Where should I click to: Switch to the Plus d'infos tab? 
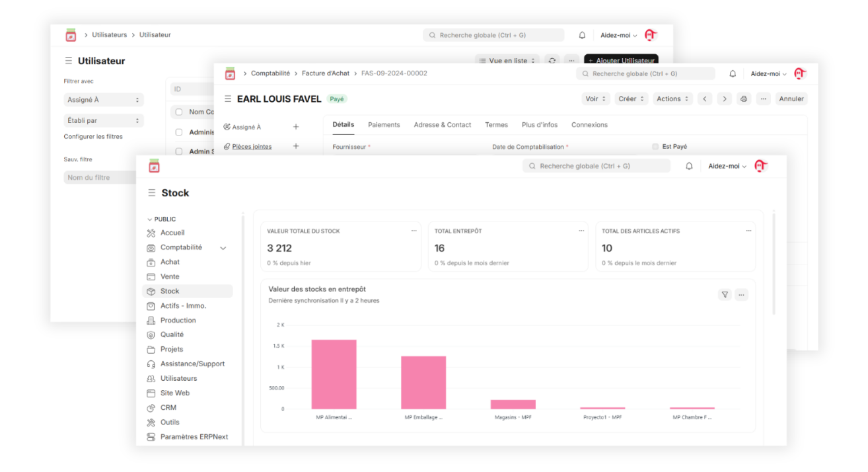(540, 124)
